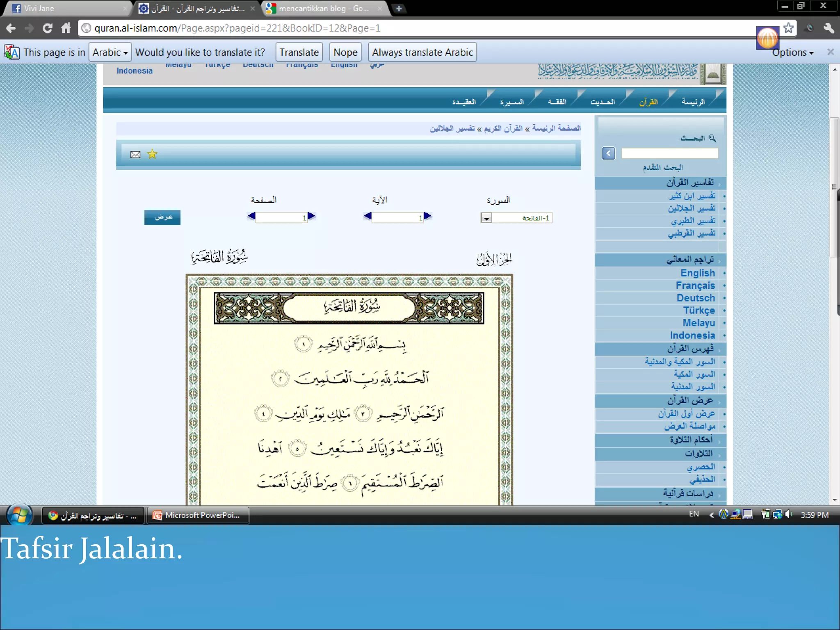Open the Options dropdown in translate bar
The height and width of the screenshot is (630, 840).
(793, 52)
